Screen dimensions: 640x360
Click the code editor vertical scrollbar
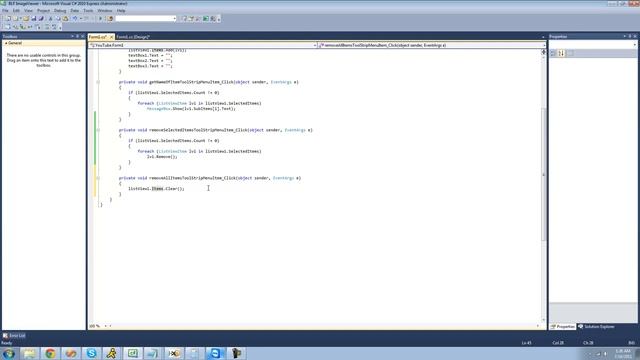543,175
